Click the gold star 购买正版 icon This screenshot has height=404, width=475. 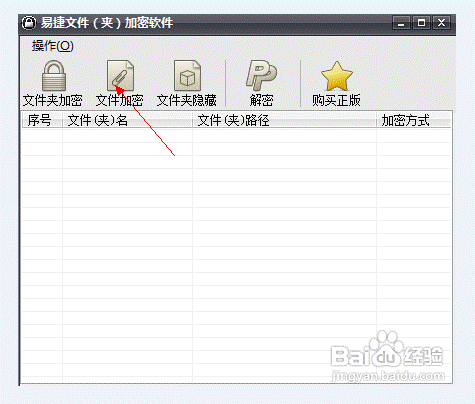[337, 76]
